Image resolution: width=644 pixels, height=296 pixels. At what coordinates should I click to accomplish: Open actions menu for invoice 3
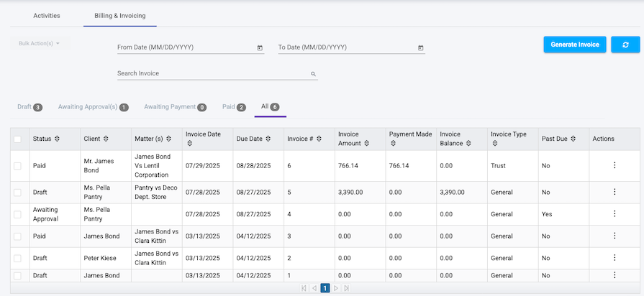pos(614,236)
